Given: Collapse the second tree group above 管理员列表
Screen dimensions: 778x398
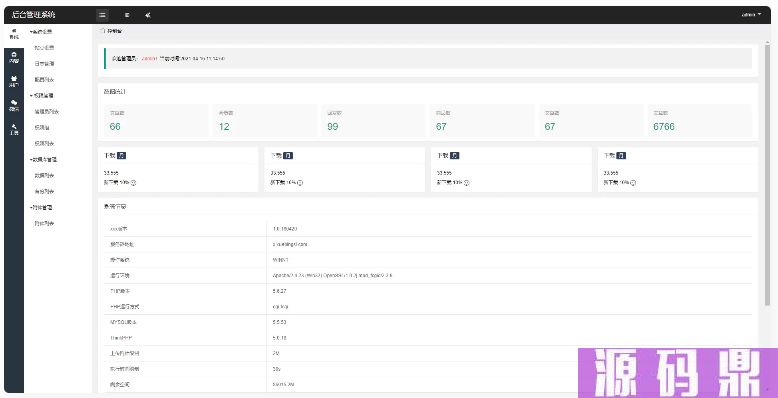Looking at the screenshot, I should pyautogui.click(x=41, y=95).
